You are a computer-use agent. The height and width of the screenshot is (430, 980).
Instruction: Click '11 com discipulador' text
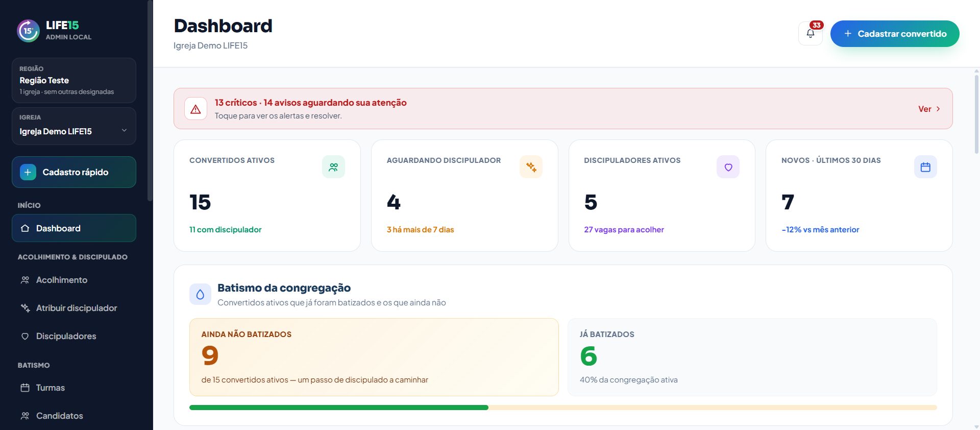(x=225, y=230)
